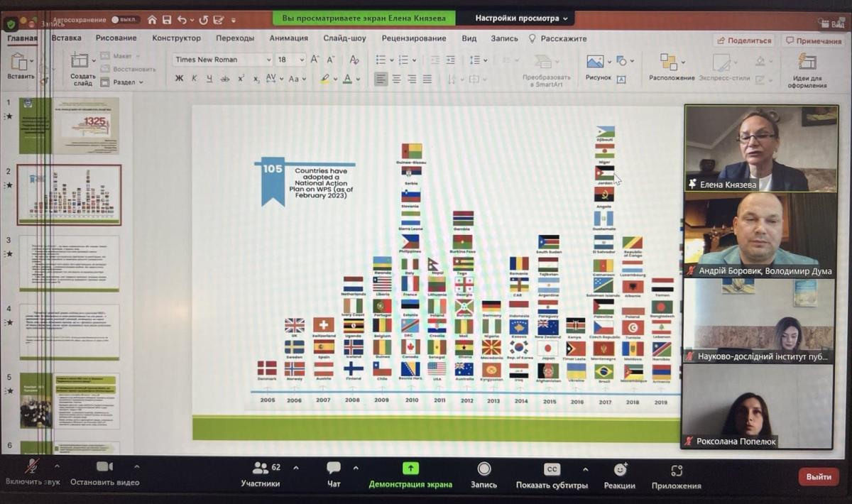Click the red Выйти leave button
Screen dimensions: 852x504
point(818,477)
